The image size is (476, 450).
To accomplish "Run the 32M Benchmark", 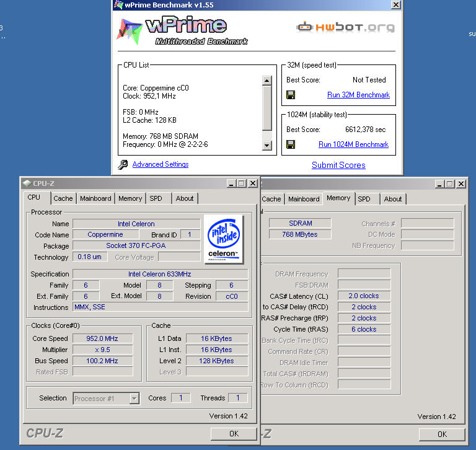I will (358, 95).
